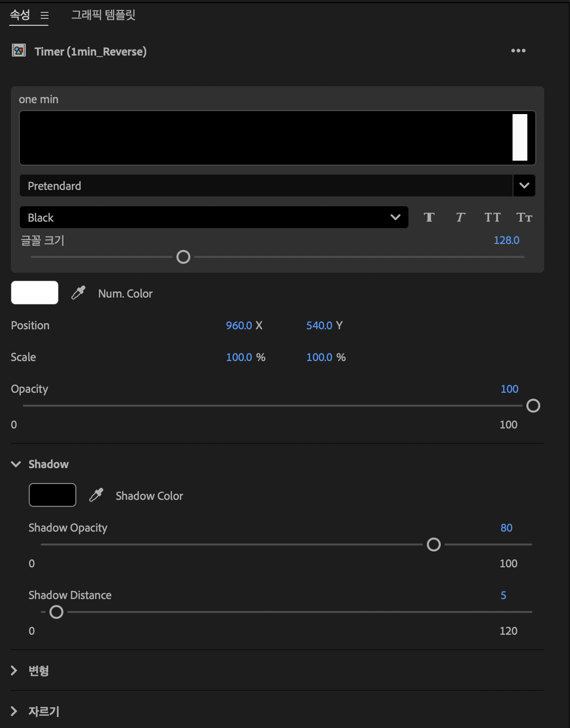Expand the 변형 section
Viewport: 570px width, 728px height.
pyautogui.click(x=14, y=670)
